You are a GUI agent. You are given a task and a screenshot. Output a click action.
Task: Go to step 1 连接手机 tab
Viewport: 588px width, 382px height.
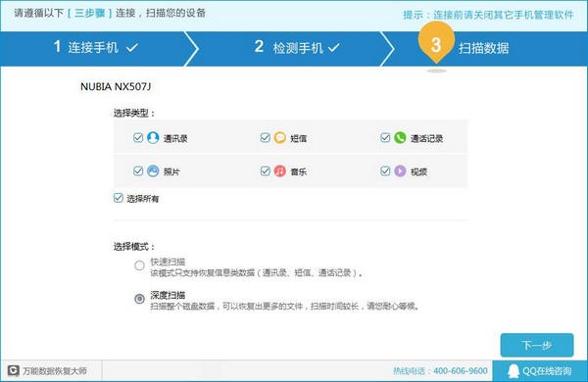pos(96,48)
